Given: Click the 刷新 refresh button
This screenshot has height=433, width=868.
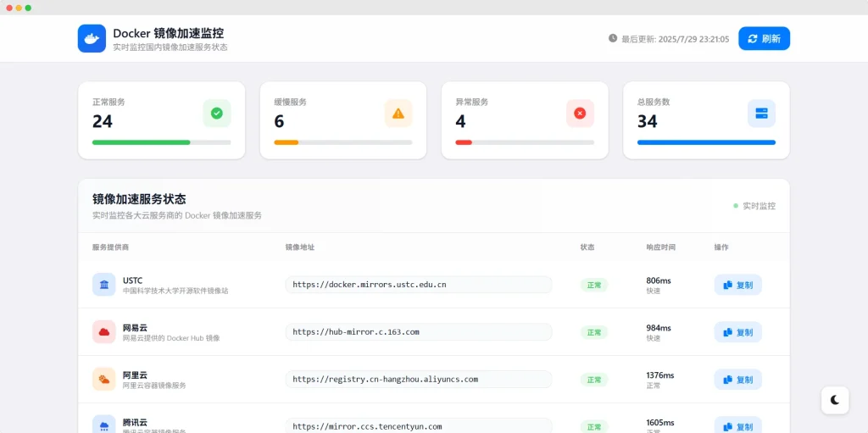Looking at the screenshot, I should [764, 38].
